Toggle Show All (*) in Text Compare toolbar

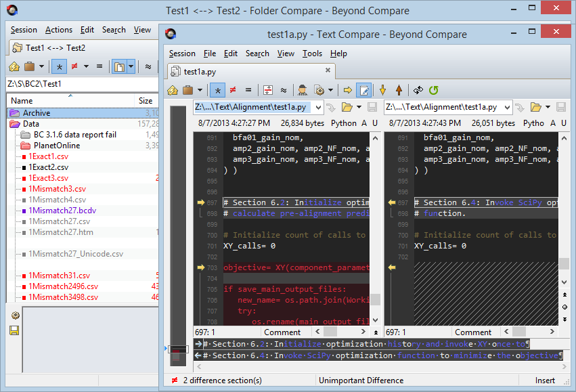pyautogui.click(x=217, y=89)
